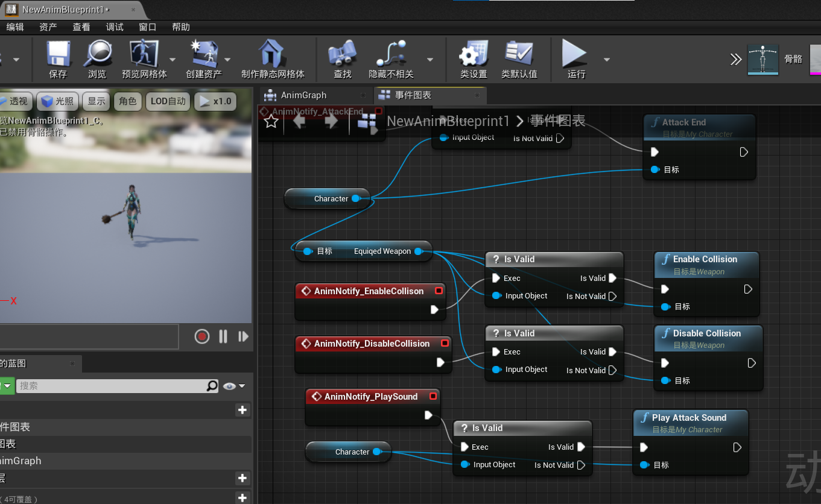Select the AnimNotify_EnableCollison event node

point(370,301)
